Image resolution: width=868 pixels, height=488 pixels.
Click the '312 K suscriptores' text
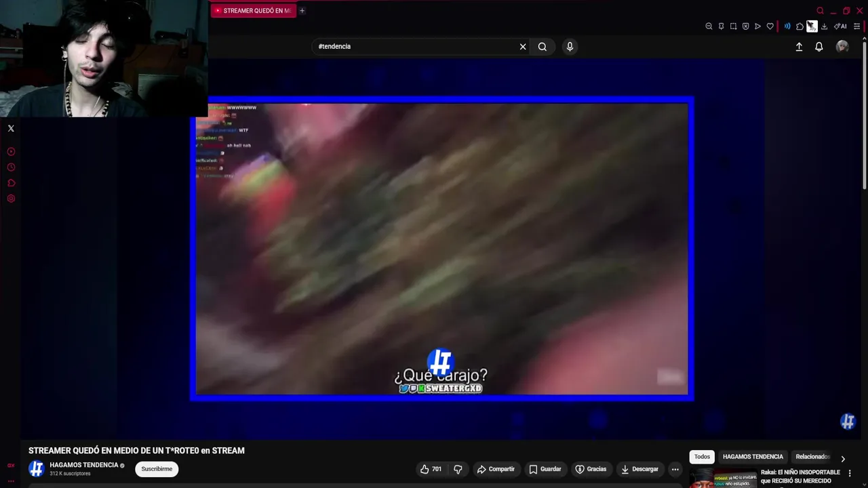(x=70, y=474)
